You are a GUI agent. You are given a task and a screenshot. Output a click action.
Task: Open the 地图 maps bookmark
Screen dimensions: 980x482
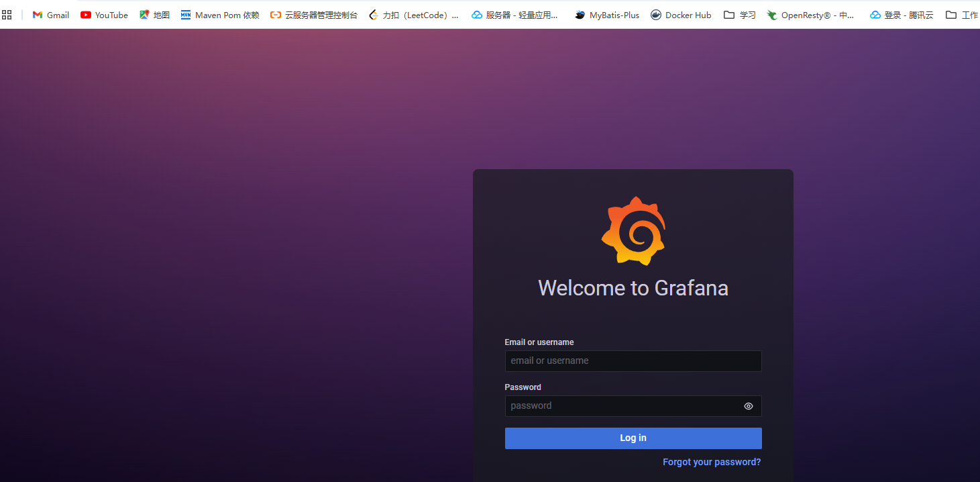[x=154, y=15]
